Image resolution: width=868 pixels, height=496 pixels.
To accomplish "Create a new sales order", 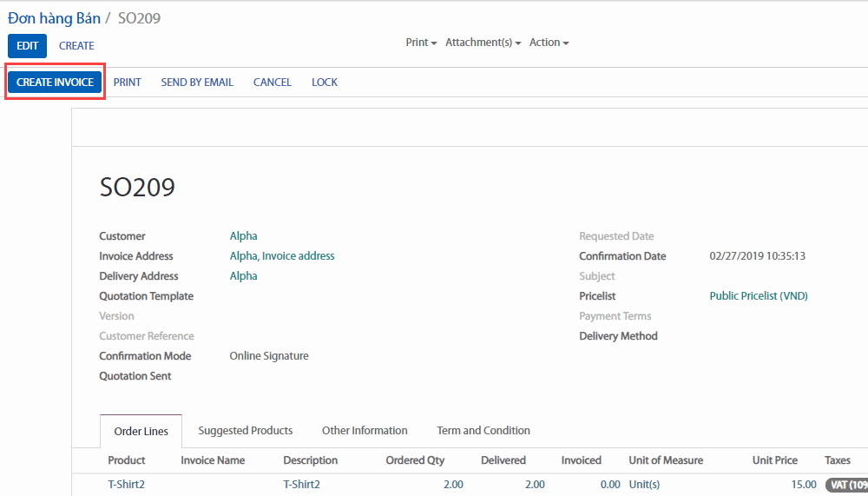I will [x=76, y=46].
